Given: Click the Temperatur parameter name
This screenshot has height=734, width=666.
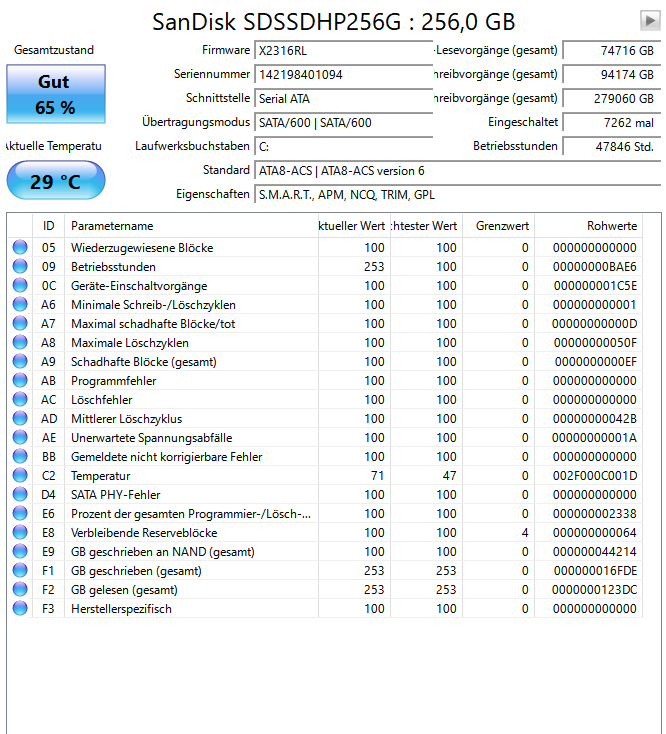Looking at the screenshot, I should coord(101,476).
